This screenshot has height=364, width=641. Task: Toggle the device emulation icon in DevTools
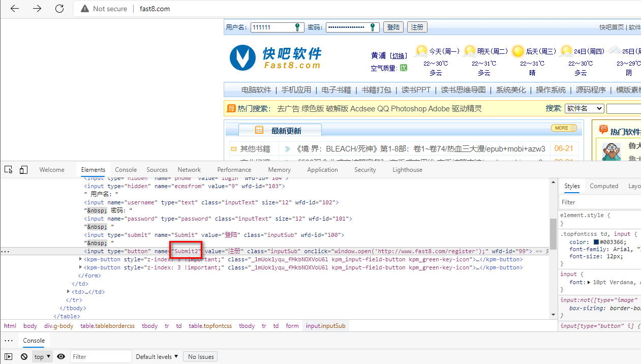(23, 170)
